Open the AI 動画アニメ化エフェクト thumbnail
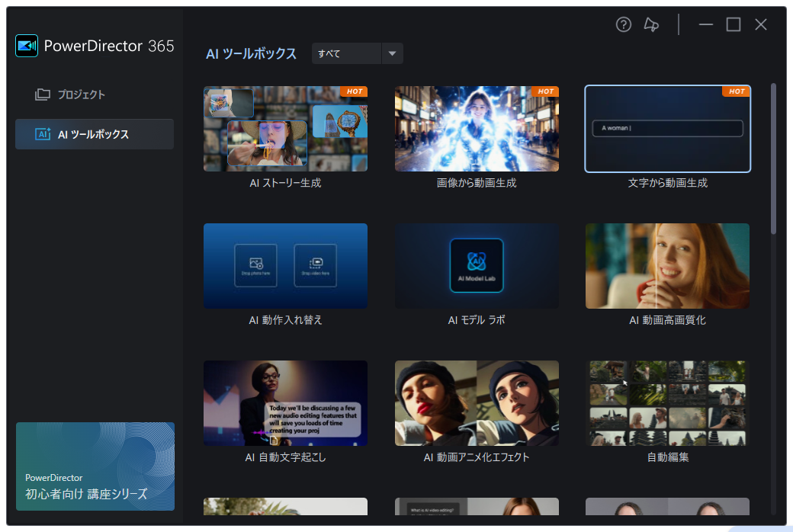This screenshot has height=532, width=793. (x=477, y=403)
